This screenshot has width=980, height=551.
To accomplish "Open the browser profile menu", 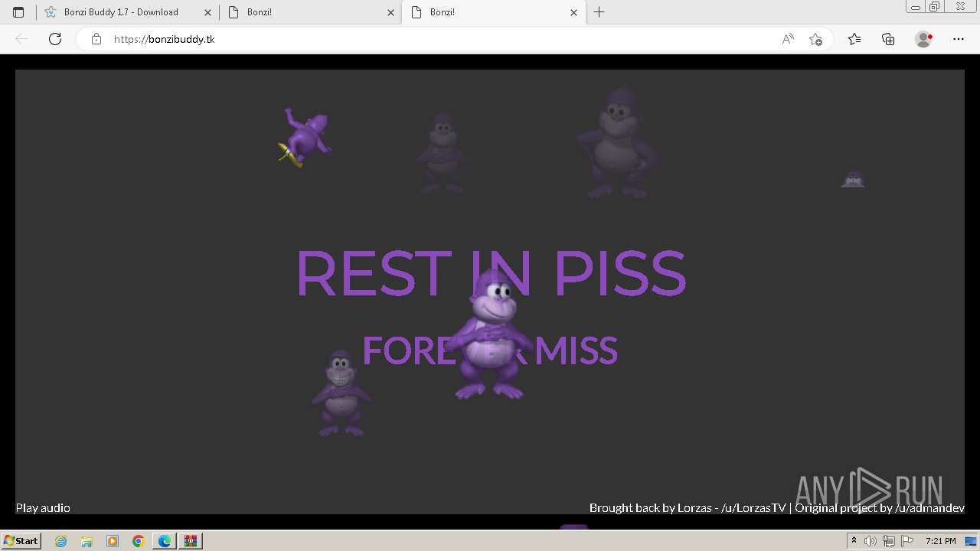I will point(923,39).
